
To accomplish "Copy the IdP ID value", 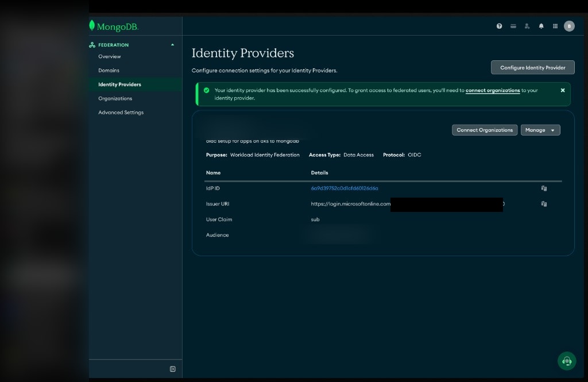I will click(x=544, y=188).
